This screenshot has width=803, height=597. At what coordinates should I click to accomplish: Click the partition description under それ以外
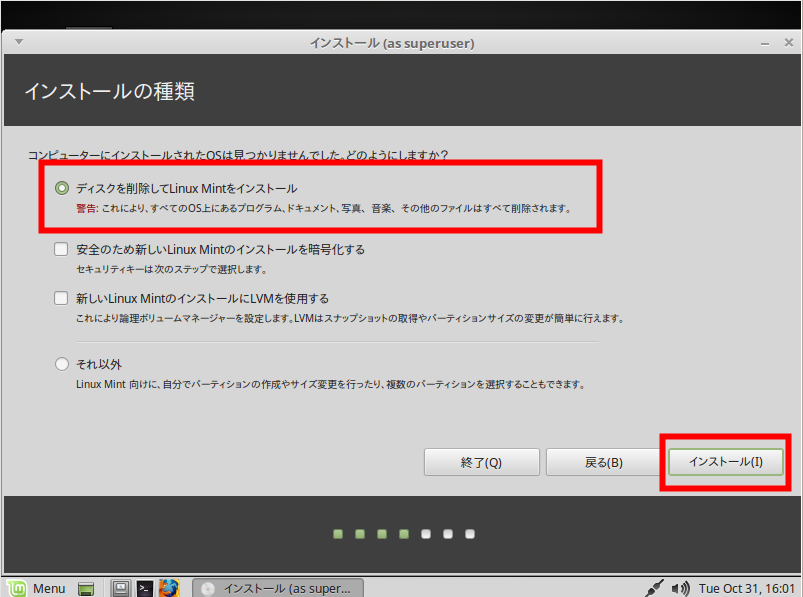(x=330, y=384)
